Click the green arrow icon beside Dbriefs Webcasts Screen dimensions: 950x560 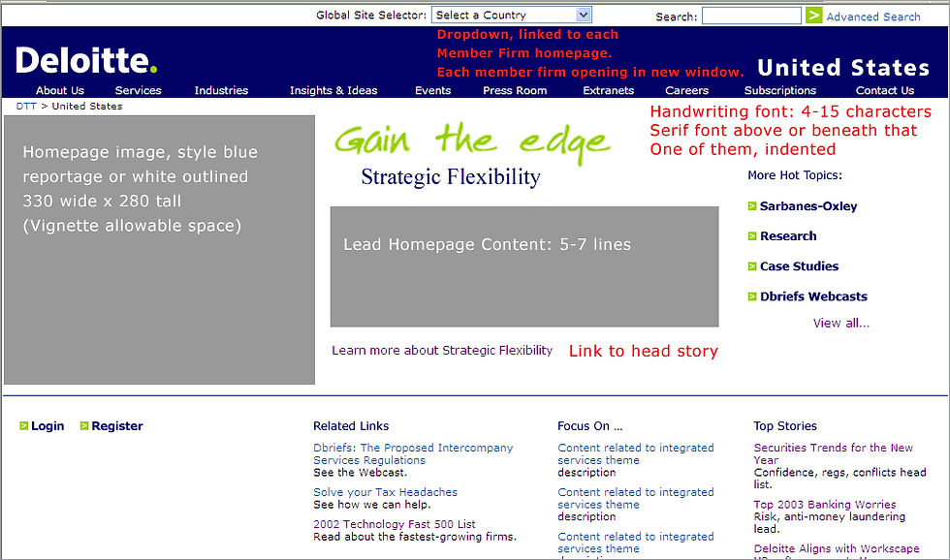[752, 296]
